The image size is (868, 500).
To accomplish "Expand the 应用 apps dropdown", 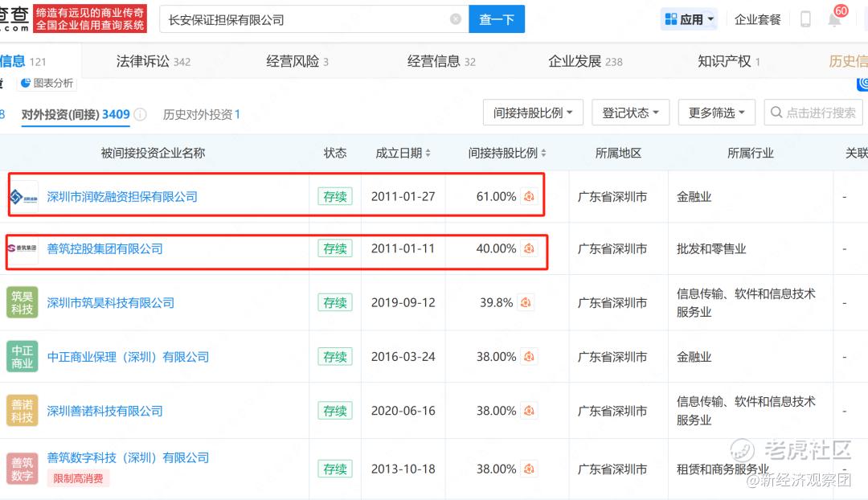I will click(x=690, y=19).
